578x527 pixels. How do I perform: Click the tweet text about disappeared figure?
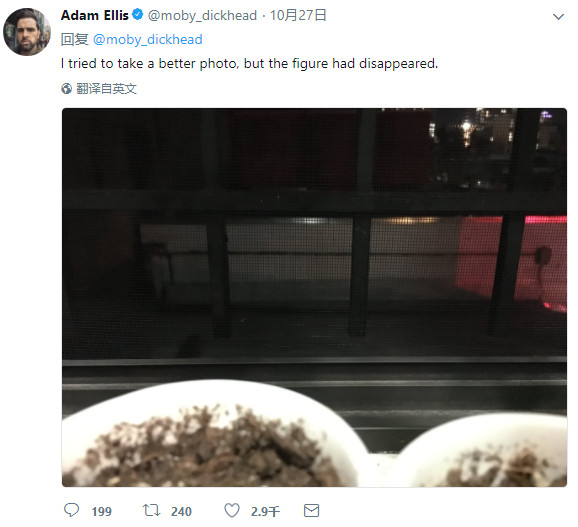coord(249,64)
